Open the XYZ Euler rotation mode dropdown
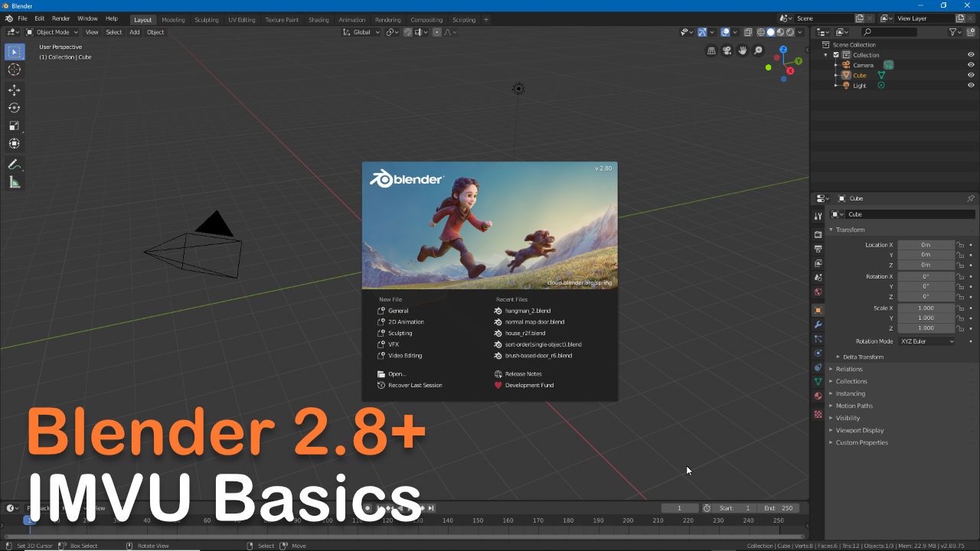The image size is (980, 551). pyautogui.click(x=927, y=341)
